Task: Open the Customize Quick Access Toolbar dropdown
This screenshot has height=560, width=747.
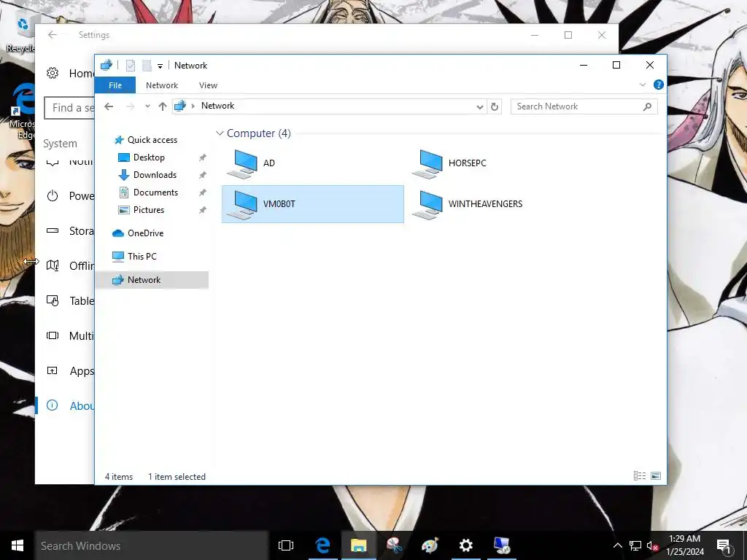Action: point(160,66)
